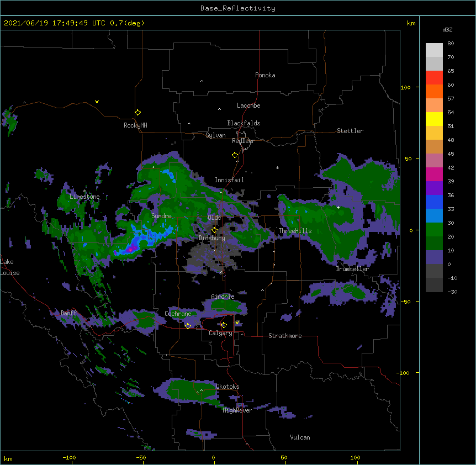The image size is (476, 465).
Task: Click the white caret marker west of Lacombe
Action: 219,109
